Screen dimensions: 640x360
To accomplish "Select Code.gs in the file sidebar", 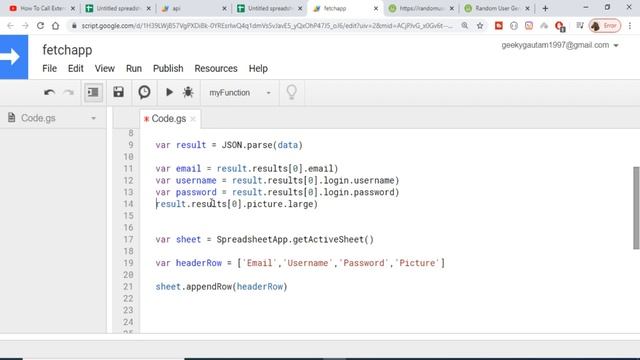I will (38, 118).
